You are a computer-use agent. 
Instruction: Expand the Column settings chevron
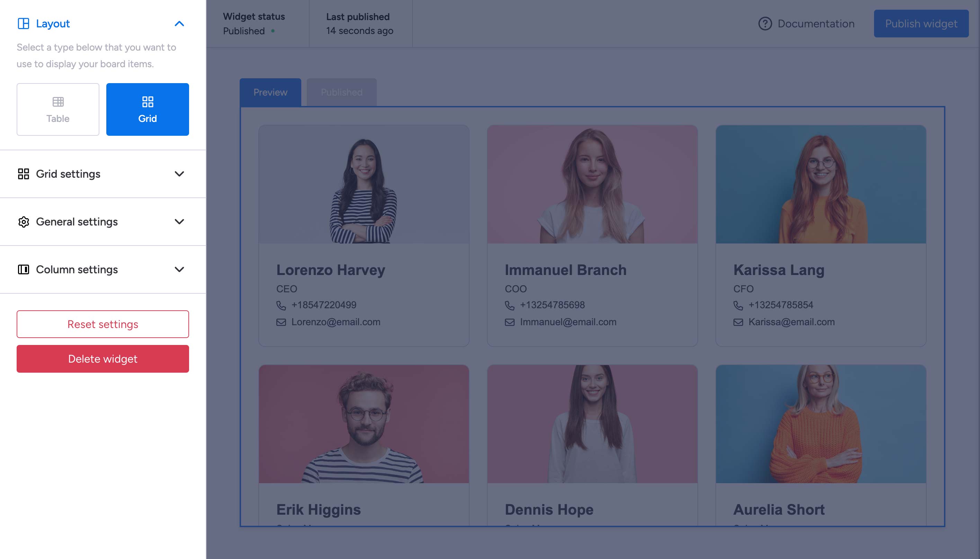179,269
